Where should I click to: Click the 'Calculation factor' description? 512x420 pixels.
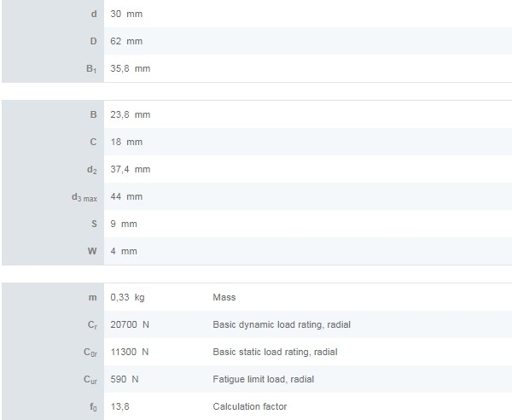pos(250,406)
